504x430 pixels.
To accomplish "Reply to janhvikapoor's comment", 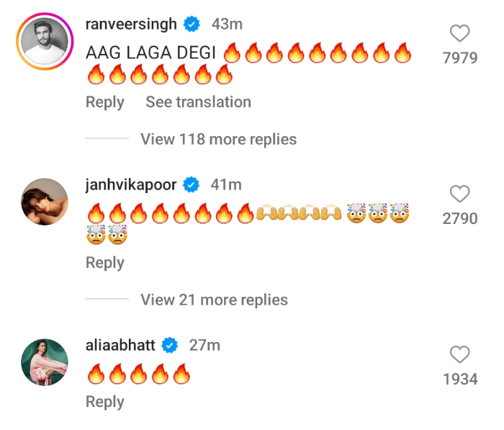I will pos(105,263).
